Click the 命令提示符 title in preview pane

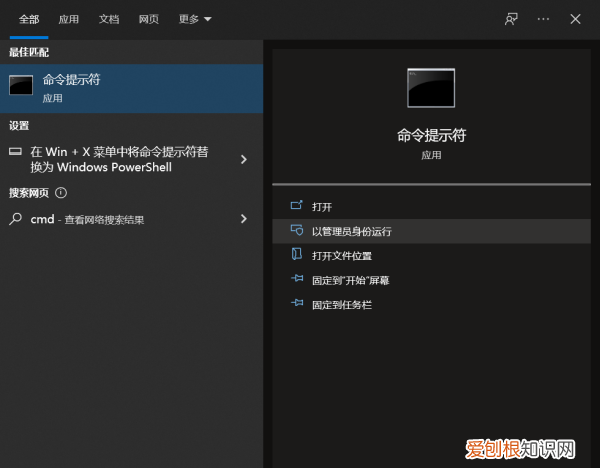point(431,135)
